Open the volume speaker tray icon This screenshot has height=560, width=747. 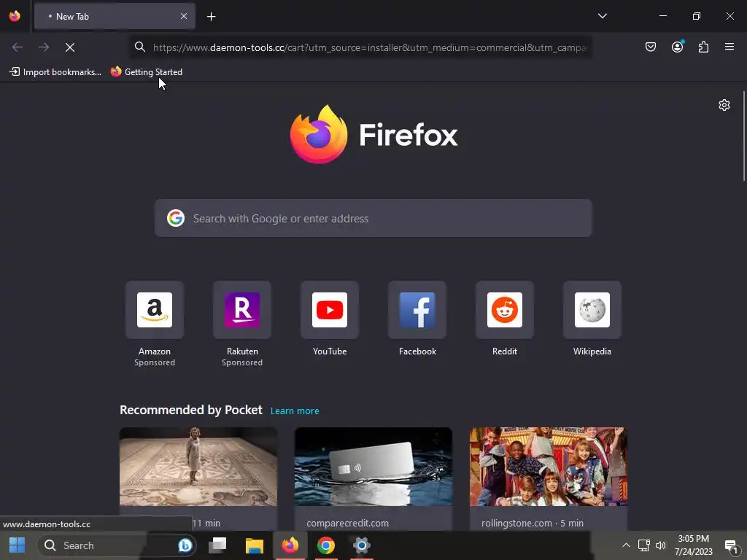click(661, 545)
